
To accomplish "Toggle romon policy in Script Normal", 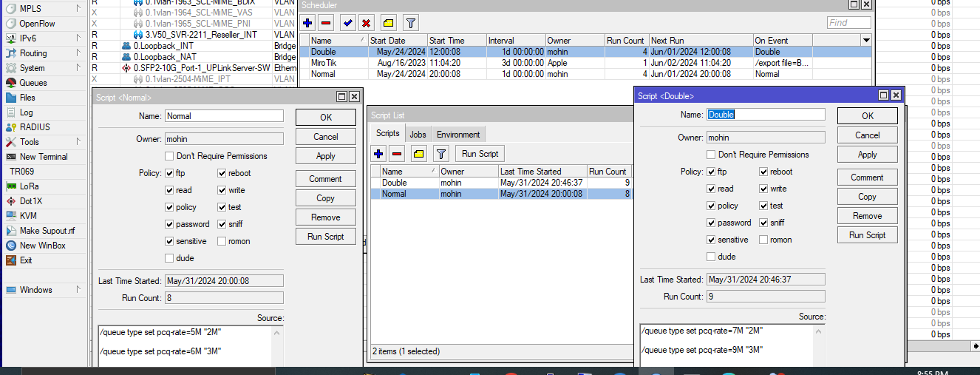I will [x=222, y=241].
